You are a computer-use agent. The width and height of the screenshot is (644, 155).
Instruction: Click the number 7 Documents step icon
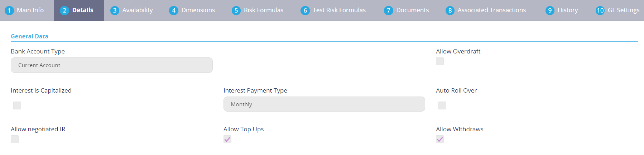pos(388,10)
